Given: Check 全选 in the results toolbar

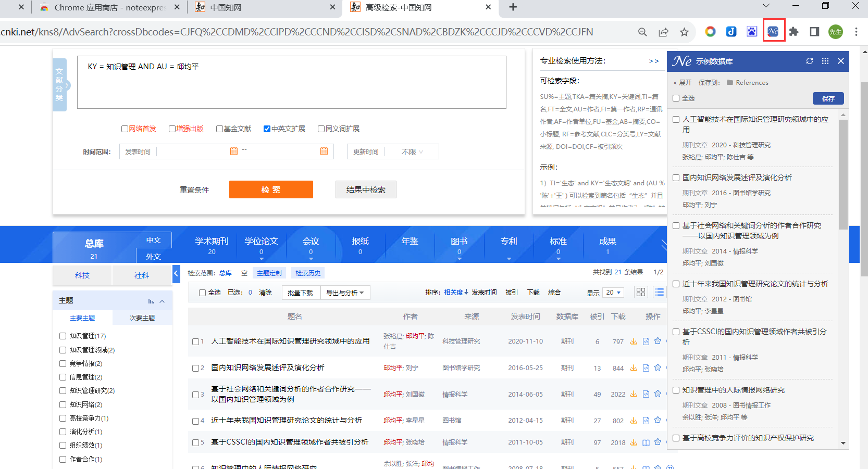Looking at the screenshot, I should click(x=202, y=293).
